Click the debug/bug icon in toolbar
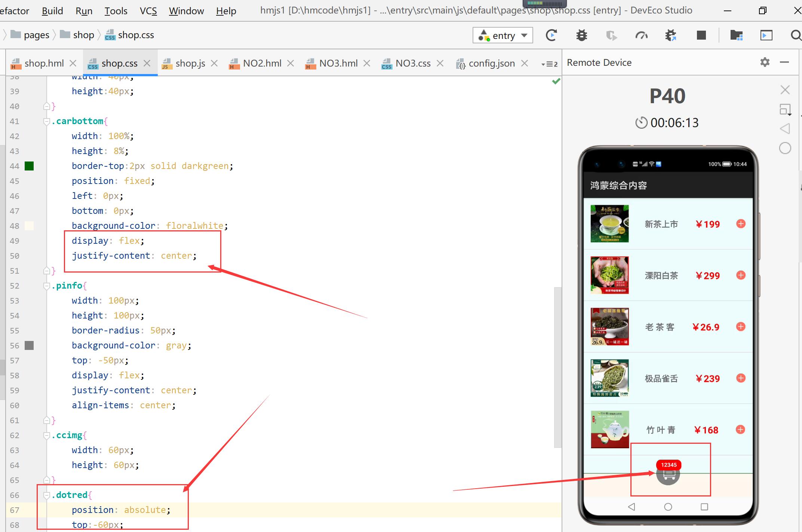Viewport: 802px width, 532px height. coord(582,36)
